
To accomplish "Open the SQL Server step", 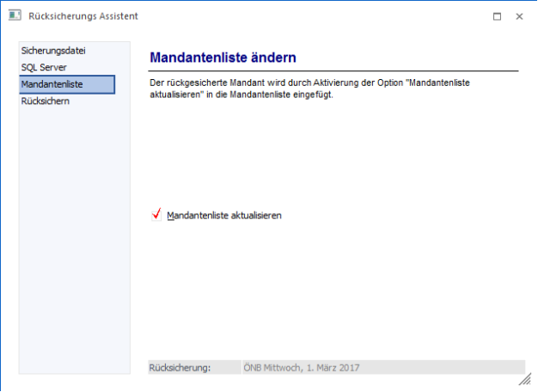I will pyautogui.click(x=44, y=67).
